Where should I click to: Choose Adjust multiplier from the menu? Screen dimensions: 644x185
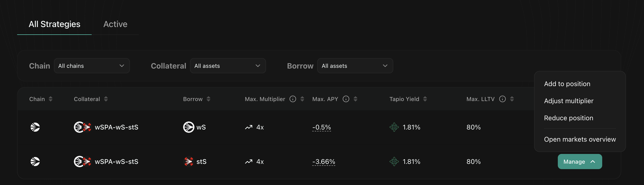point(568,101)
